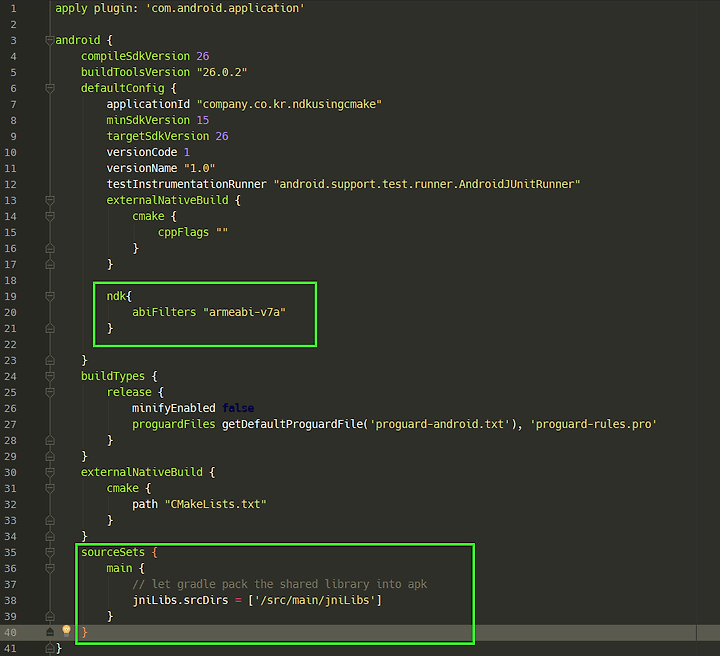This screenshot has width=720, height=656.
Task: Click the buildTypes keyword
Action: [x=113, y=376]
